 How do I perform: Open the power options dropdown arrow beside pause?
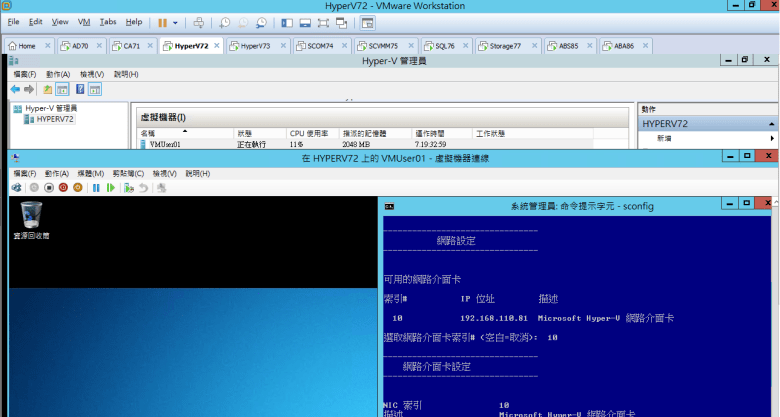coord(176,21)
